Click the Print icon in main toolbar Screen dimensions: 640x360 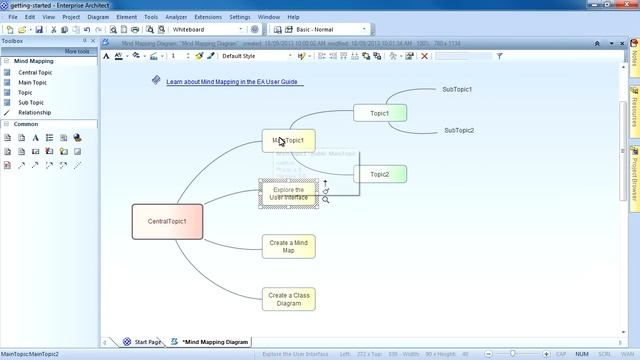(x=135, y=29)
